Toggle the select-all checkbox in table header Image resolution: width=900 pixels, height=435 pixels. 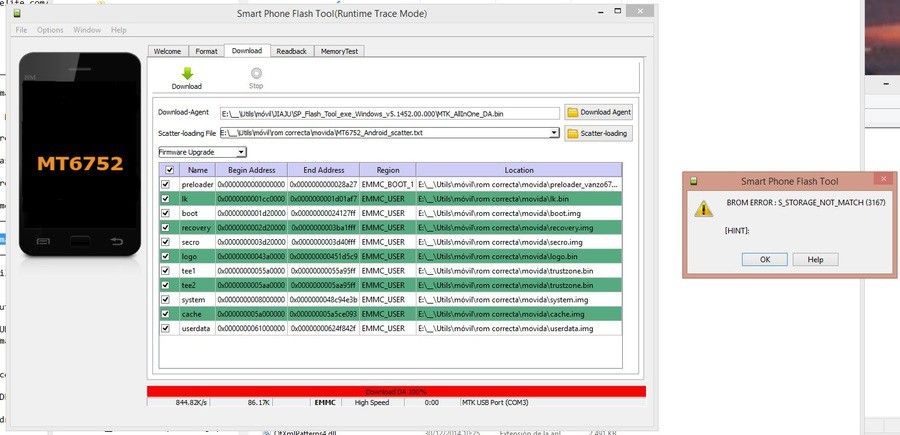tap(169, 170)
